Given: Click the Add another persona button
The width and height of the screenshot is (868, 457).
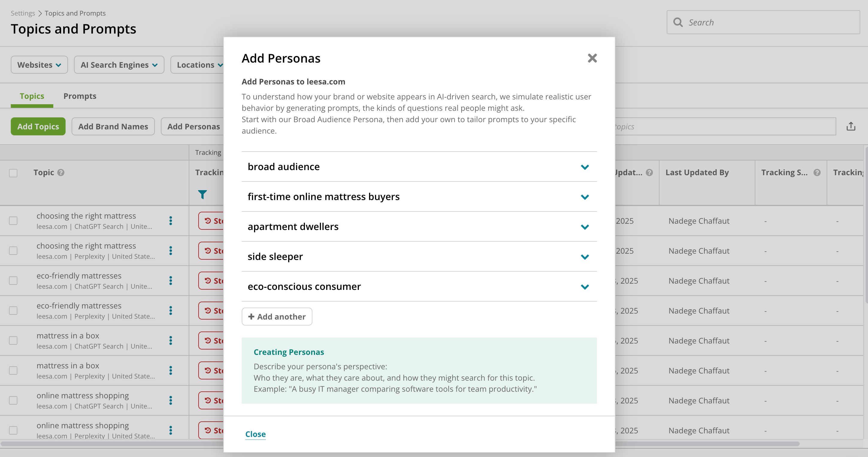Looking at the screenshot, I should [277, 317].
